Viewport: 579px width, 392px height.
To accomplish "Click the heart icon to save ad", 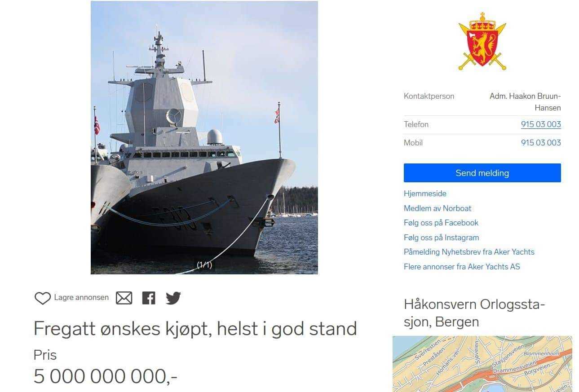I will coord(43,298).
